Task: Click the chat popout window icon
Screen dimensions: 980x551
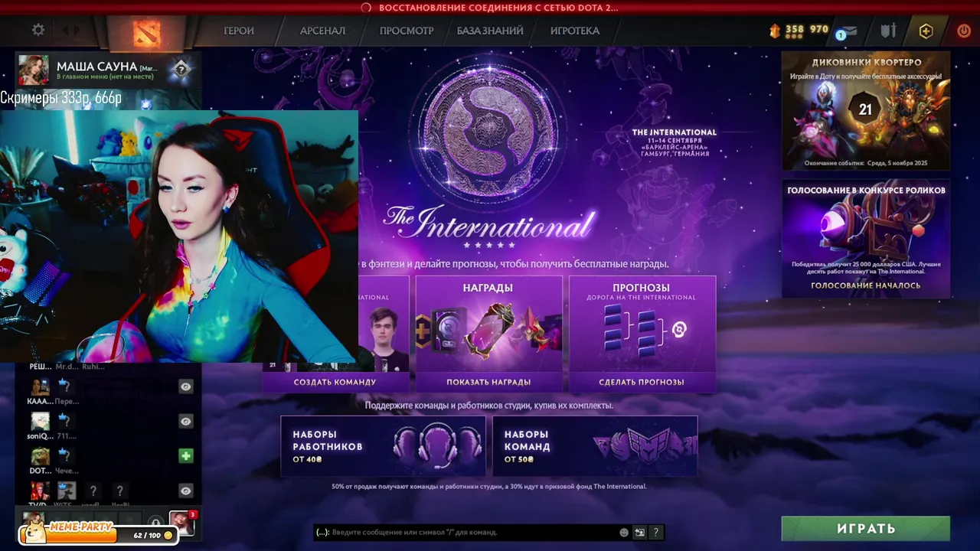Action: point(640,533)
